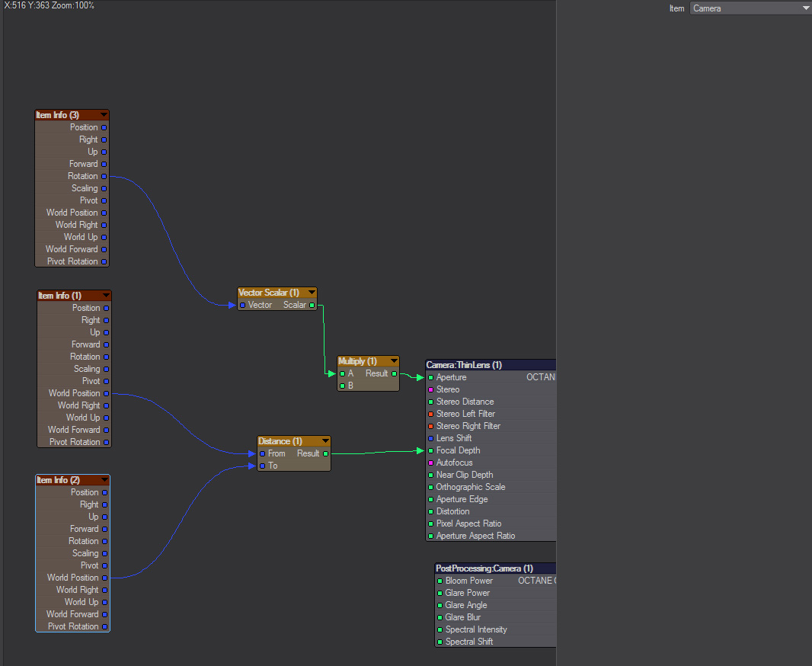Collapse the Vector Scalar (1) node arrow
The image size is (812, 666).
pos(312,292)
